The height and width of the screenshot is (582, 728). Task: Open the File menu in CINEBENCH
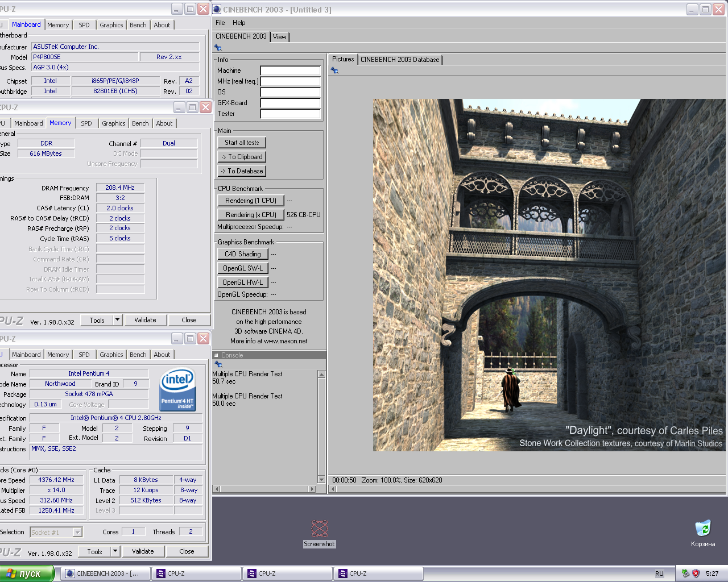click(x=220, y=23)
